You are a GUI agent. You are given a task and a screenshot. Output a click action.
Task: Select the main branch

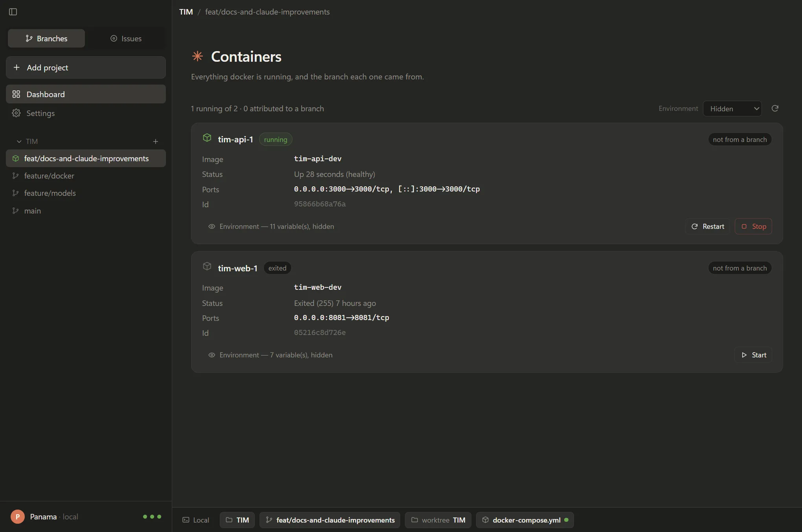[x=86, y=211]
